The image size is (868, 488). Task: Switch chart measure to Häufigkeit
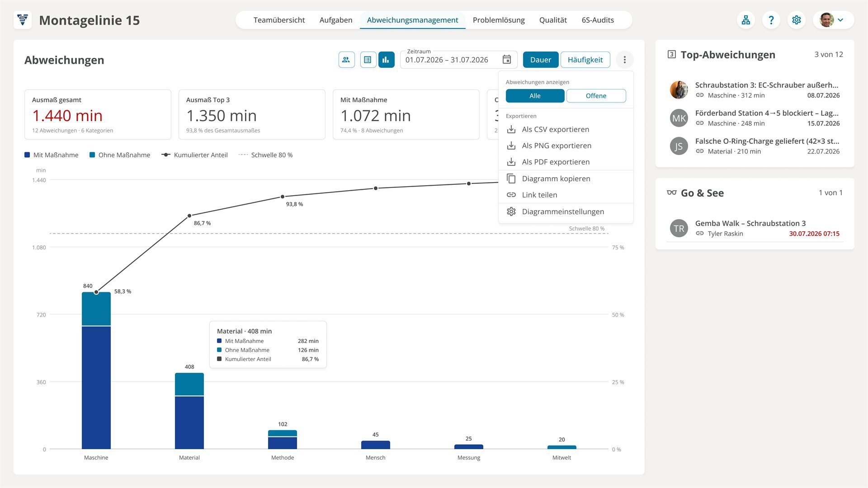tap(585, 60)
